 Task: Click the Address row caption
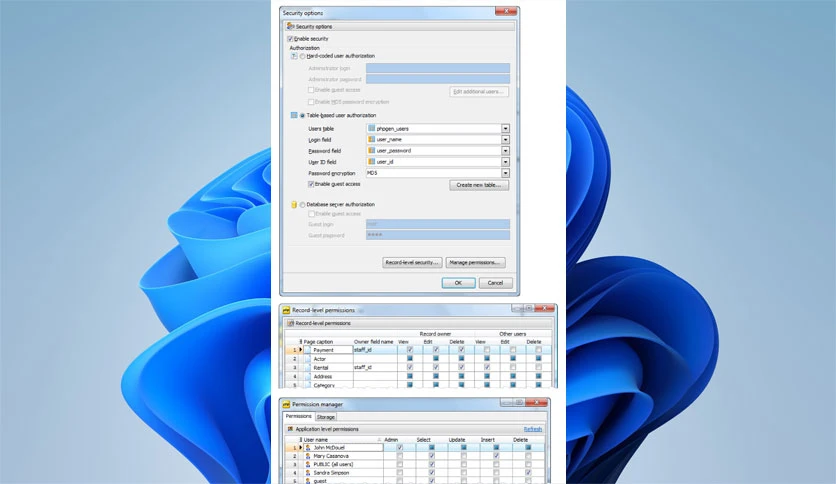tap(323, 376)
